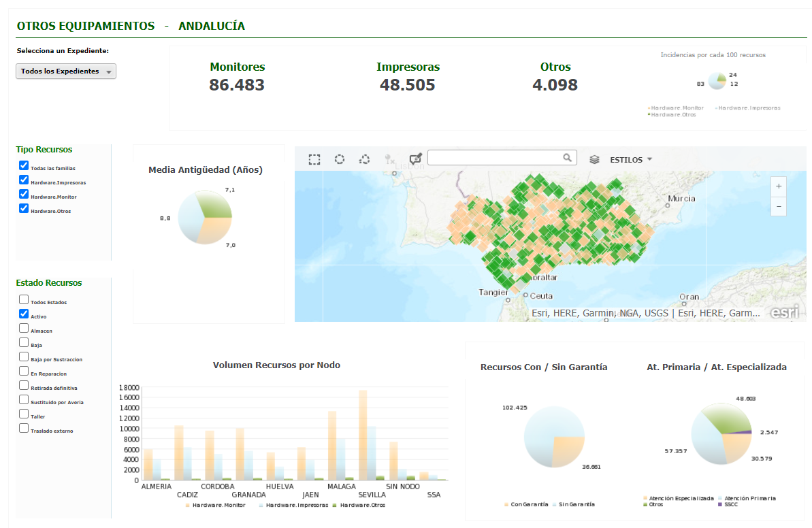Click the Otros legend entry in atención chart

click(653, 504)
